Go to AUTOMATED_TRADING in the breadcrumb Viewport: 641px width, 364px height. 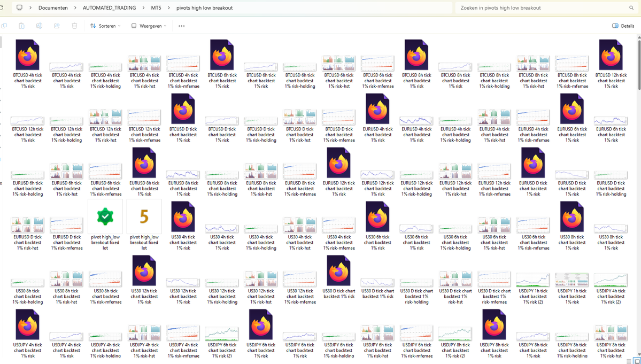click(109, 8)
